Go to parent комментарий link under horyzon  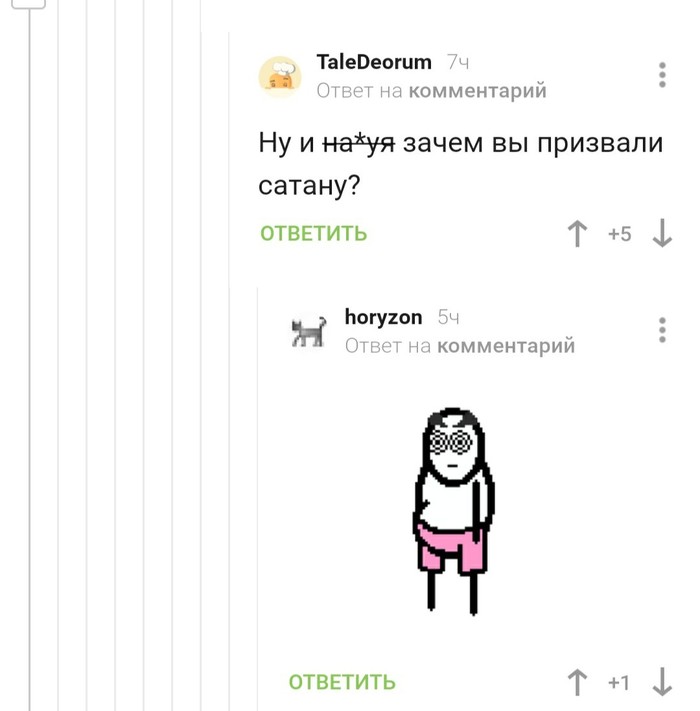pyautogui.click(x=506, y=346)
